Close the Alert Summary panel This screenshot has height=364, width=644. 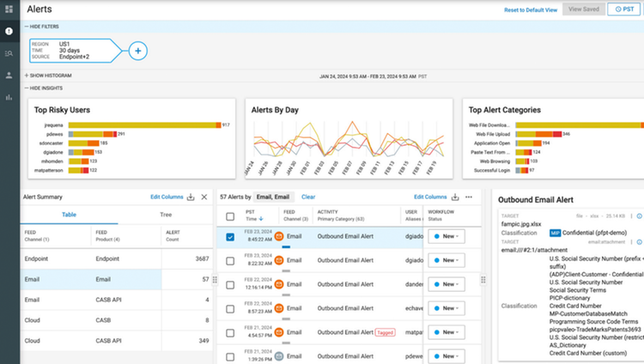pos(204,197)
